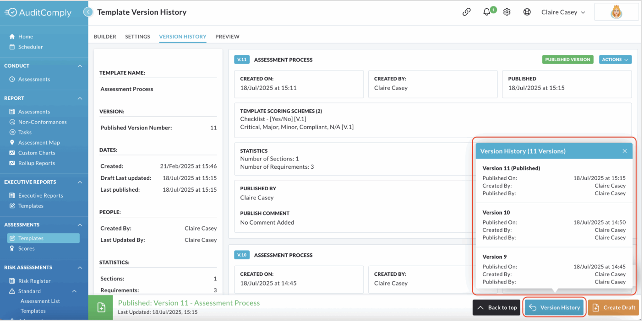The width and height of the screenshot is (644, 322).
Task: Open Assessment List under Standard
Action: click(x=40, y=301)
